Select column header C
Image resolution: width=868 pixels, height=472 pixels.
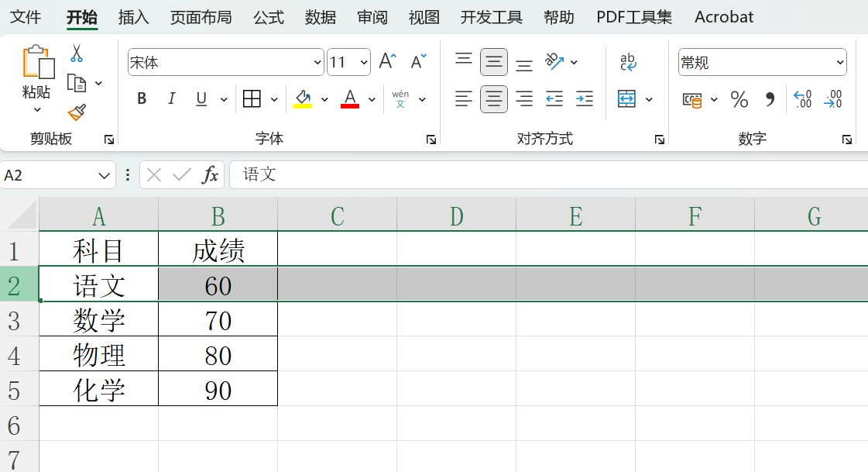(337, 215)
